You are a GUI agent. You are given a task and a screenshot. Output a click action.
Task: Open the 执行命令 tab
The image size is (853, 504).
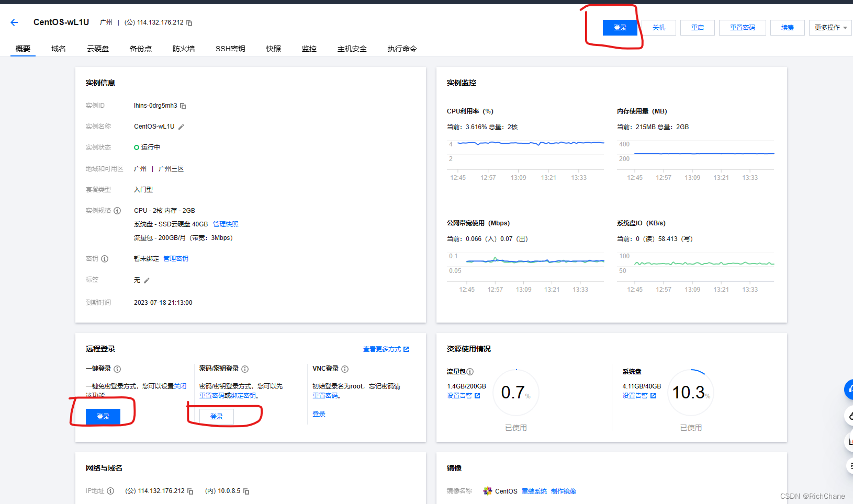[x=402, y=49]
